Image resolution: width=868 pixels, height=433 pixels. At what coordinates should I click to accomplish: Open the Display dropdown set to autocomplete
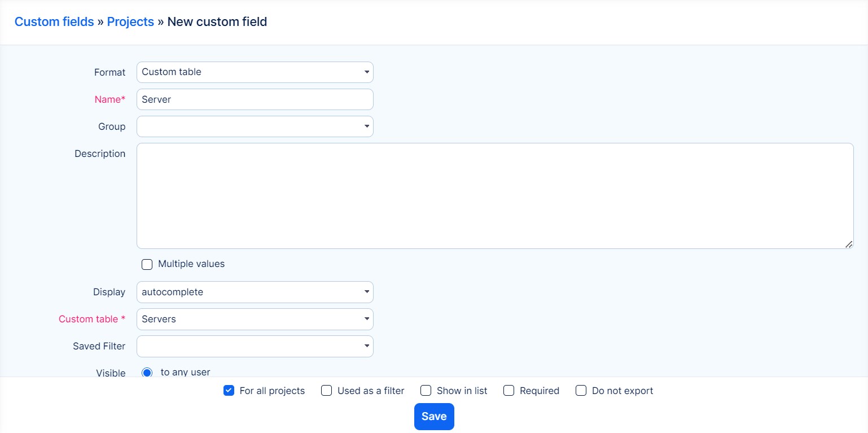[x=255, y=292]
